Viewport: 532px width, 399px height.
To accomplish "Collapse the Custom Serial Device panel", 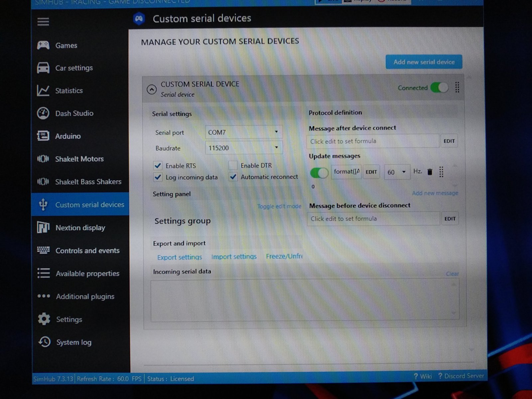I will click(x=152, y=89).
